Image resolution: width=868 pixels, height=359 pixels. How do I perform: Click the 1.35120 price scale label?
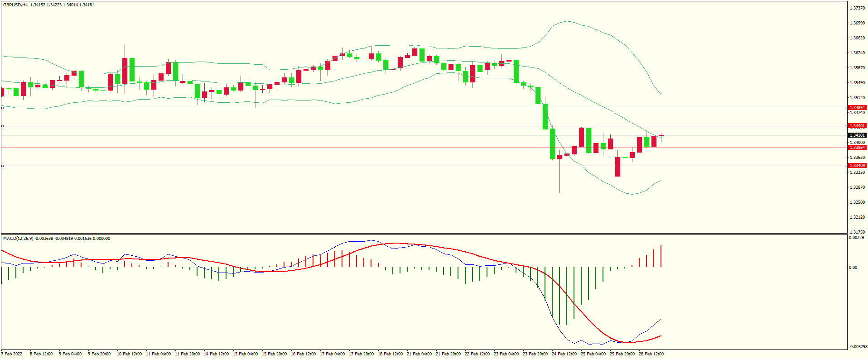(858, 98)
